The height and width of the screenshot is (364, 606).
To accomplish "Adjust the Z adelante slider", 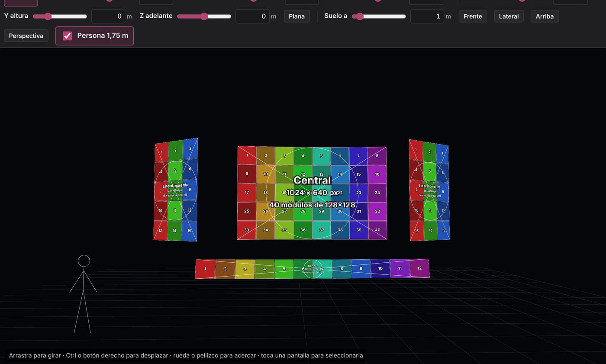I will (x=204, y=16).
